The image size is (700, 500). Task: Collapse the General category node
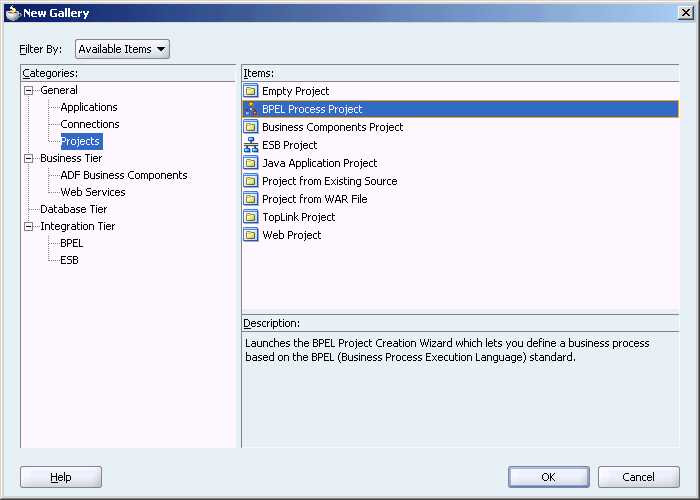29,91
